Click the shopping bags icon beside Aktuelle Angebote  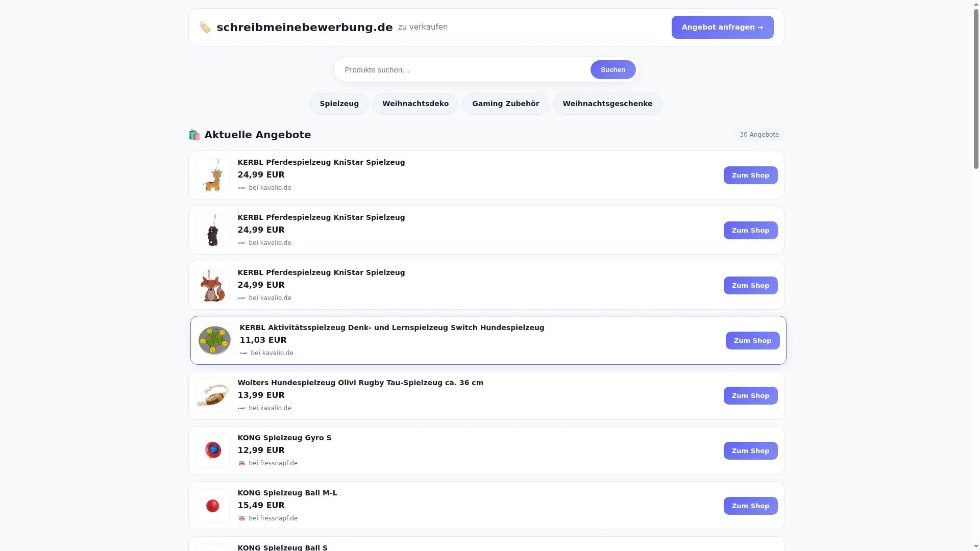194,135
